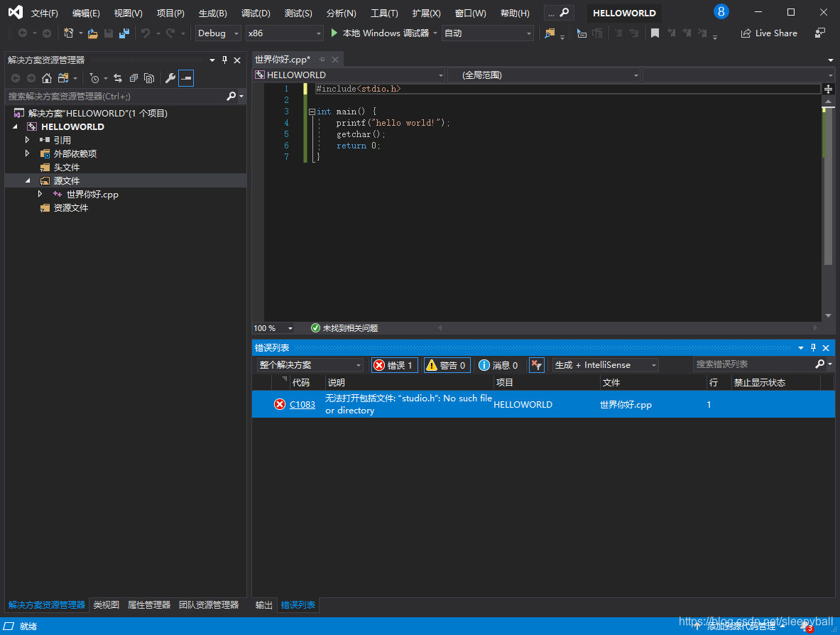Click in the 搜索错误列表 search field
Image resolution: width=840 pixels, height=635 pixels.
coord(753,364)
